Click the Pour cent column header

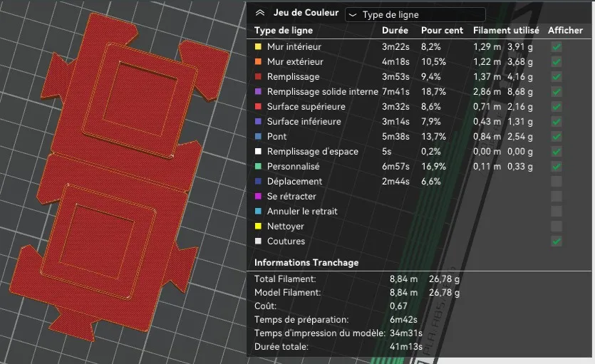[x=442, y=31]
